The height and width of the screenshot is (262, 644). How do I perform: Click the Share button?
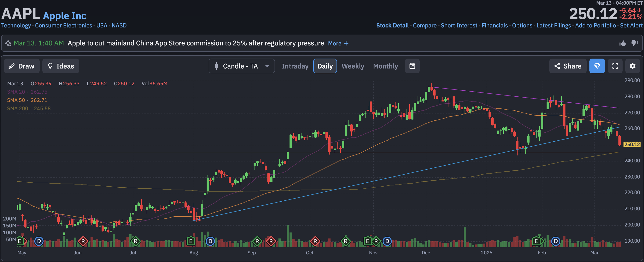pos(568,66)
